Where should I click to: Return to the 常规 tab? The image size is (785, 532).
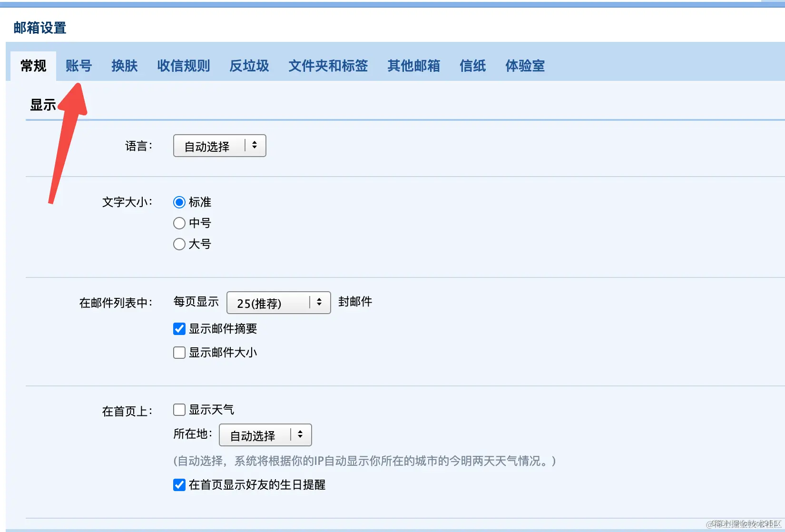[32, 66]
